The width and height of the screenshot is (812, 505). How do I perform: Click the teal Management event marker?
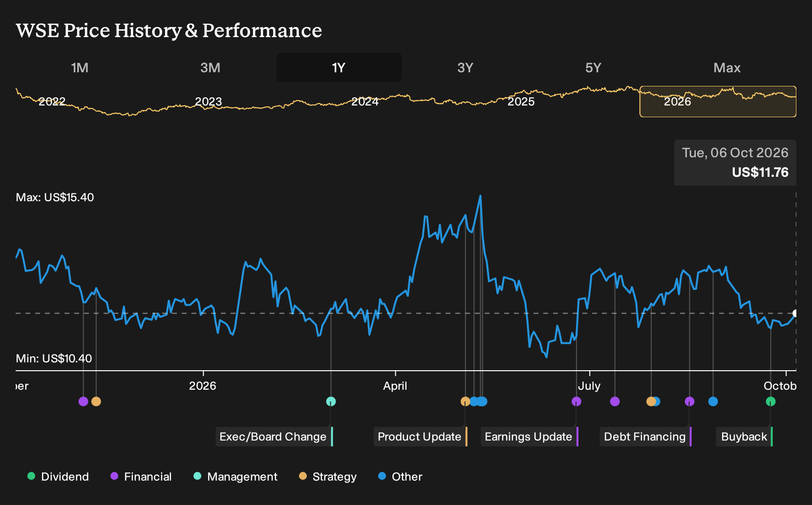pos(331,401)
